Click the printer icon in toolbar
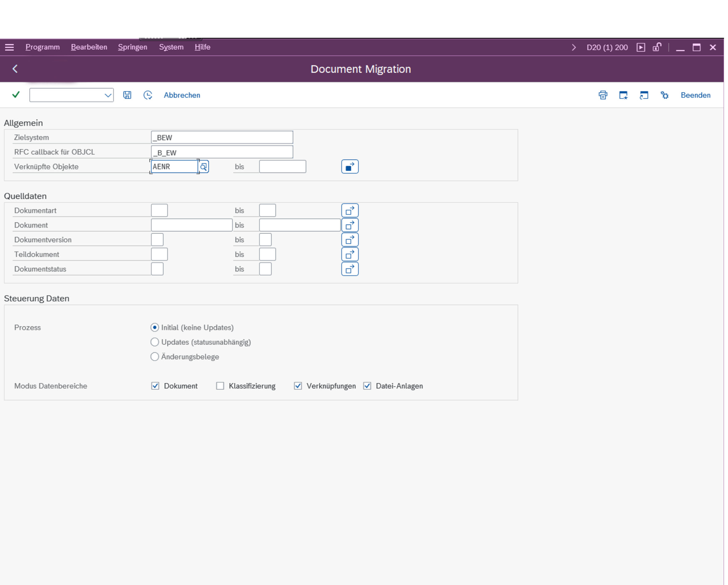Screen dimensions: 728x585 [603, 95]
